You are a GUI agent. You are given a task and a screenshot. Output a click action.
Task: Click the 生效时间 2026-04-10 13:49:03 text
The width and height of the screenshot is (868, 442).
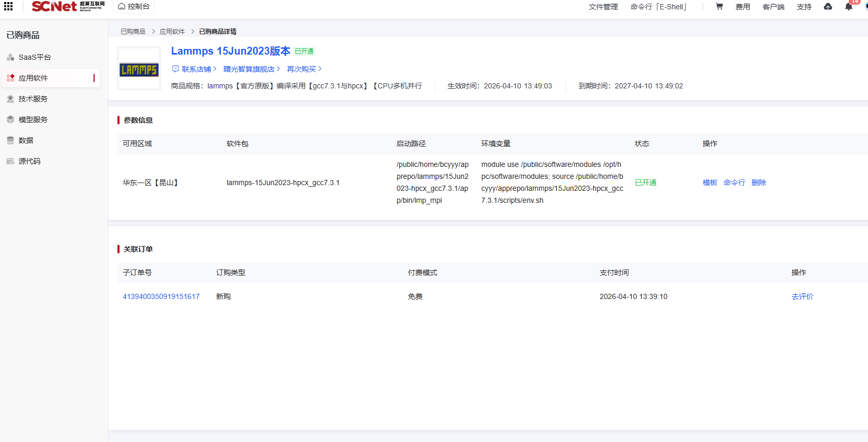point(499,86)
